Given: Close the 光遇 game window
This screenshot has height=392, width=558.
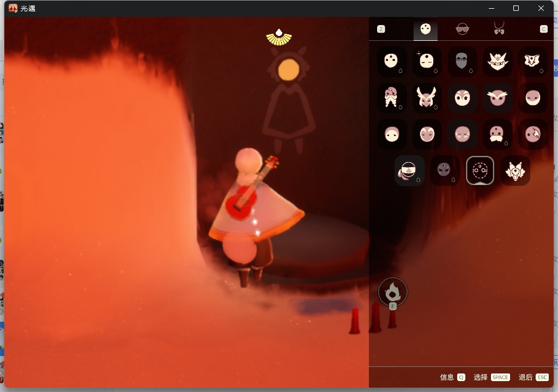Looking at the screenshot, I should click(541, 8).
